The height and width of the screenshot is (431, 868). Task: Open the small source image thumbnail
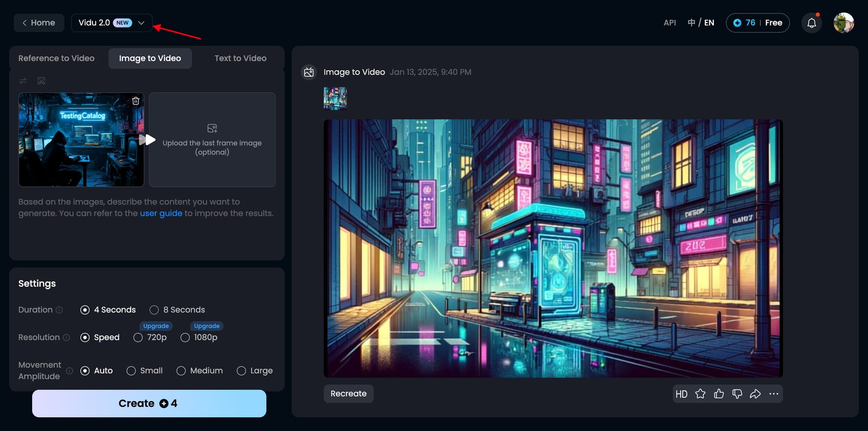pos(335,99)
